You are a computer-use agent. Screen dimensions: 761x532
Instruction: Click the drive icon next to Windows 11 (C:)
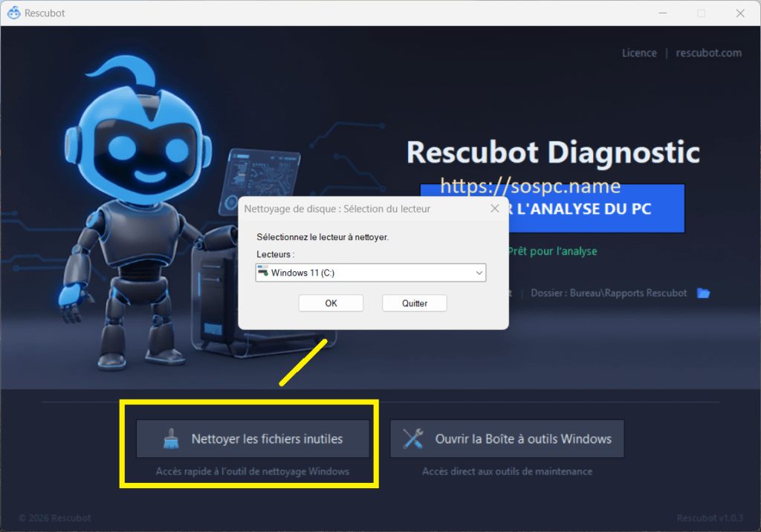coord(263,271)
